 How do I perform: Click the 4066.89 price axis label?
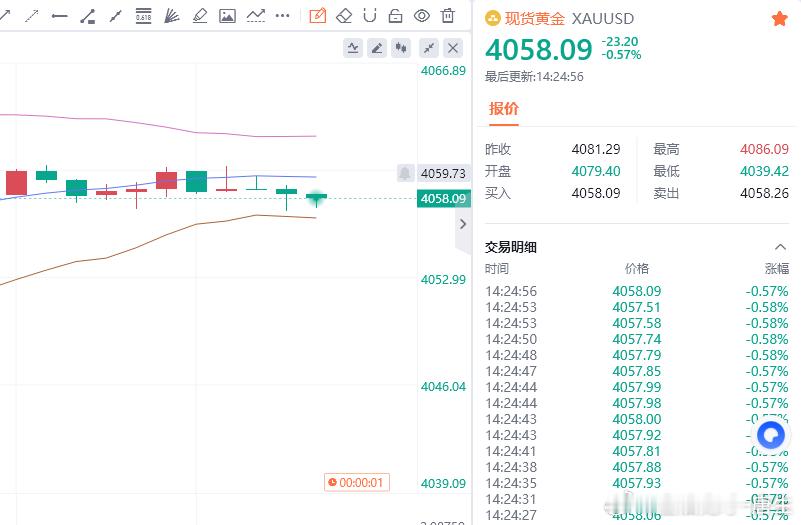click(x=443, y=70)
